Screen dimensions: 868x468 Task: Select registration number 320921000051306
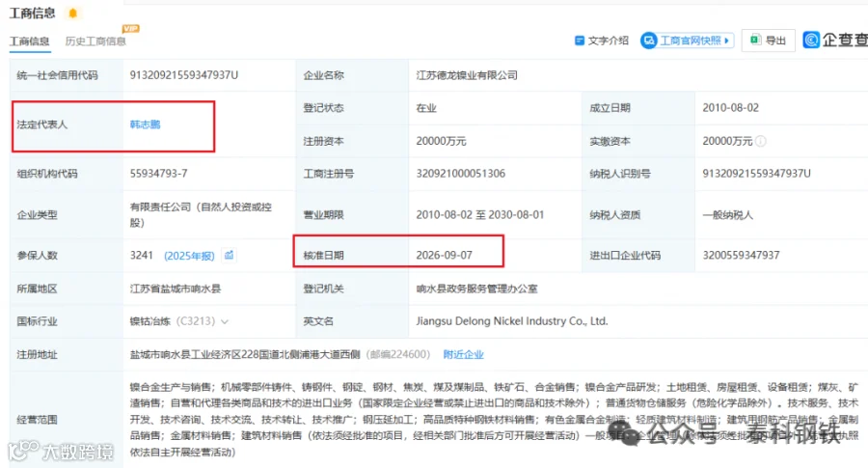[x=461, y=174]
